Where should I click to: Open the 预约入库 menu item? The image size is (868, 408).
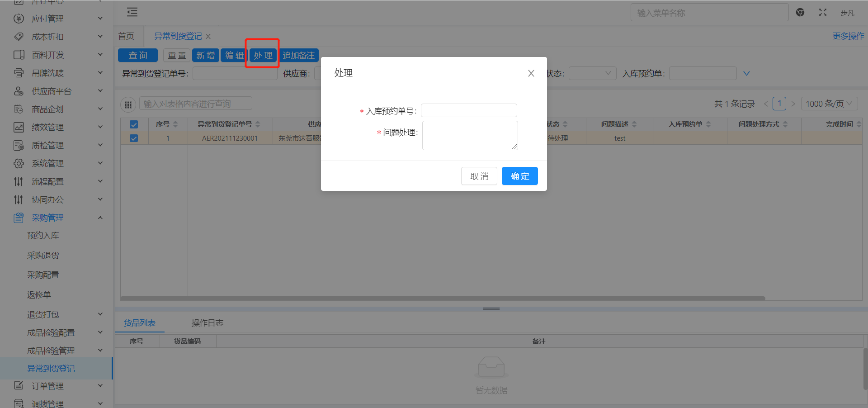(43, 236)
